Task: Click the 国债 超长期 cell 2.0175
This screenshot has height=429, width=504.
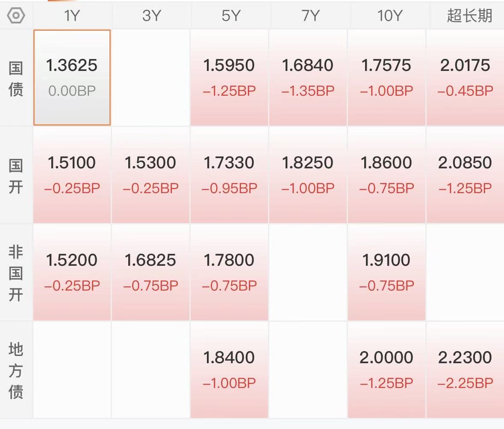Action: 465,77
